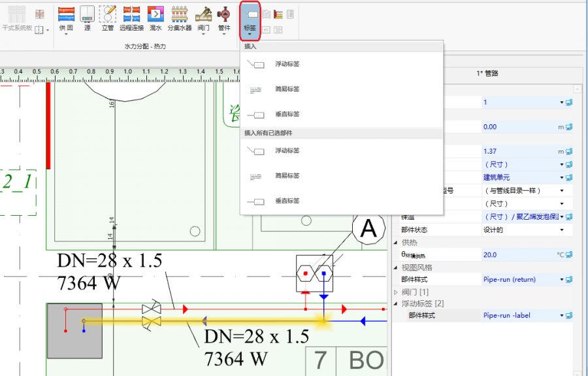Insert 垂直标签 under the 插入 section

(286, 114)
